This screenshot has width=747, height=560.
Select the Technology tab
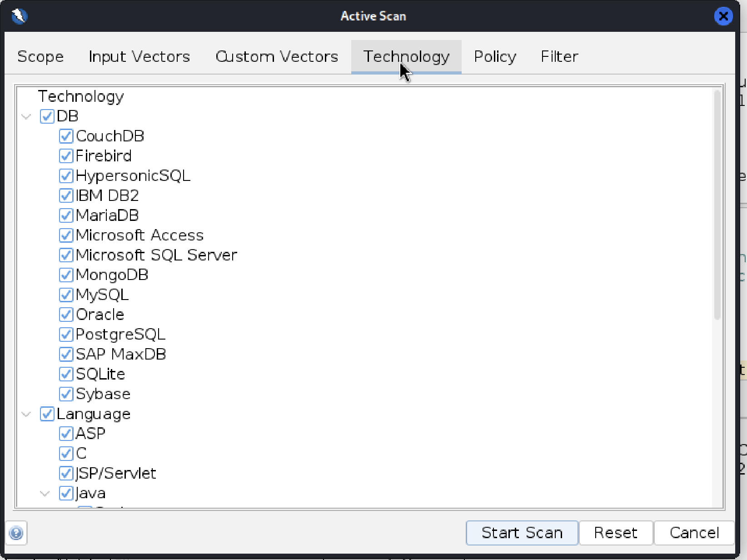[406, 56]
